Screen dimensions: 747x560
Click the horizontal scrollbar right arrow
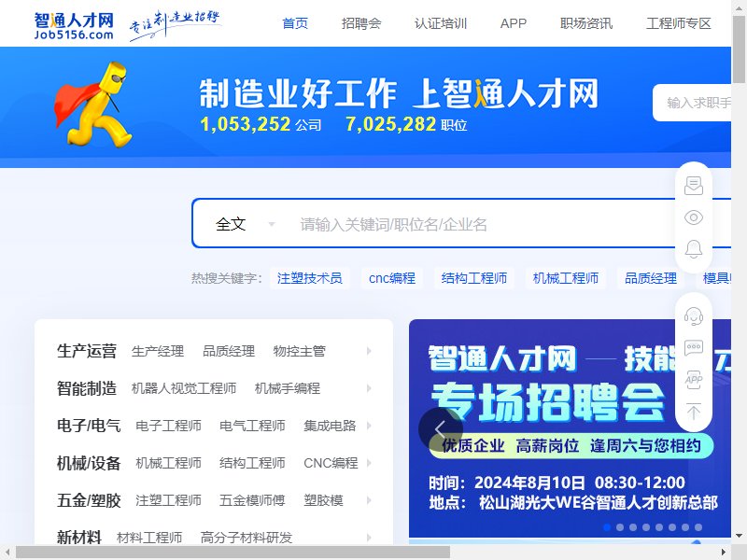click(x=723, y=553)
